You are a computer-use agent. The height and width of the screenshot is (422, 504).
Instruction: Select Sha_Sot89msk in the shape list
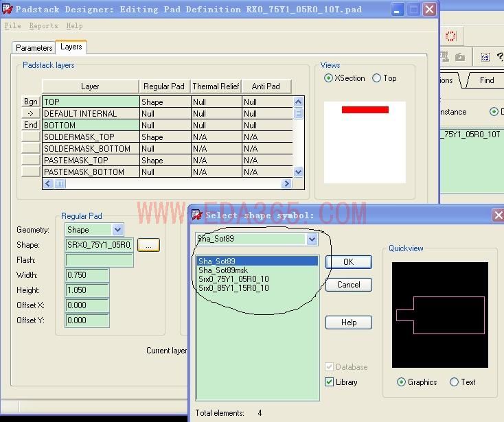257,270
